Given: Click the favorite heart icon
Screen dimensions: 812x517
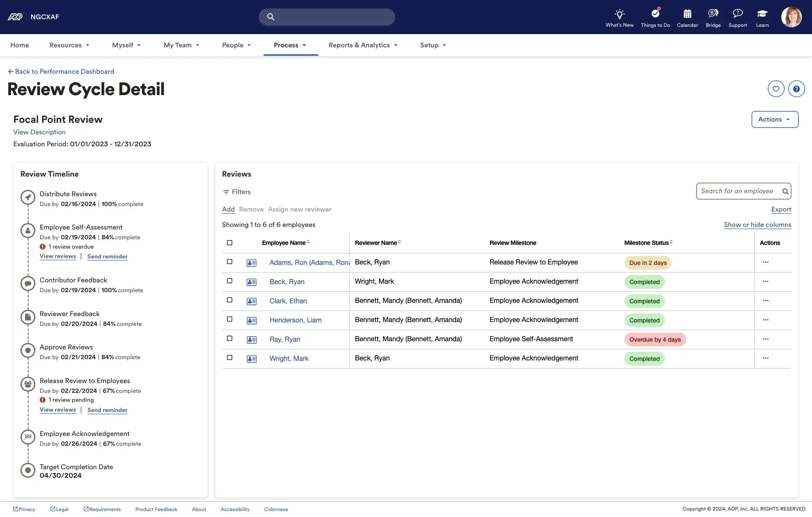Looking at the screenshot, I should click(776, 88).
